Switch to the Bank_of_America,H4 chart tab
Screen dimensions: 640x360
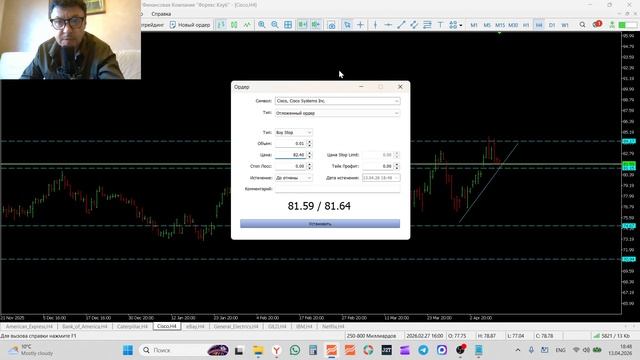(x=84, y=327)
